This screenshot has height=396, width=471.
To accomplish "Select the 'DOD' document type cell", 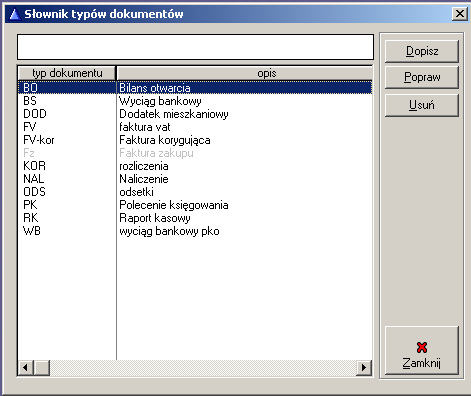I will pyautogui.click(x=67, y=114).
